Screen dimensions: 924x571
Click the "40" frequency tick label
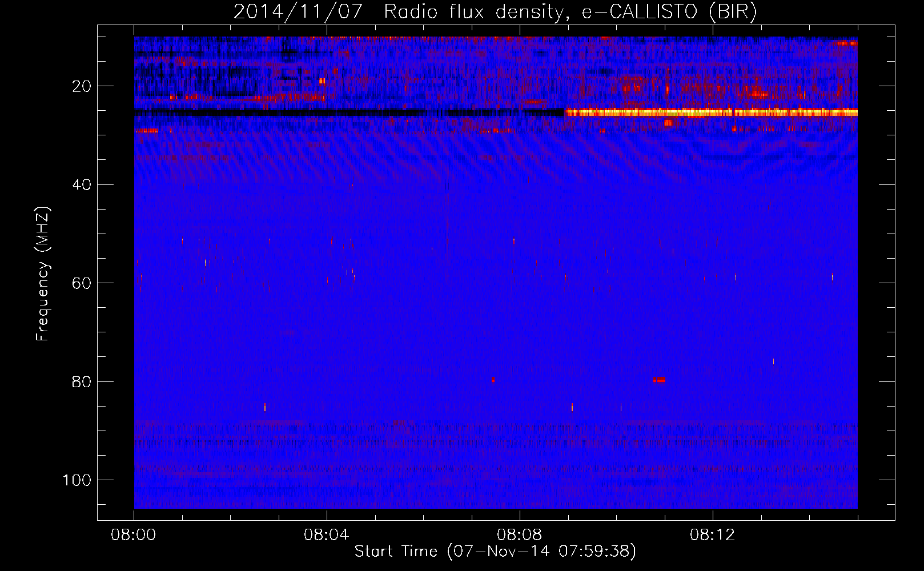click(82, 185)
